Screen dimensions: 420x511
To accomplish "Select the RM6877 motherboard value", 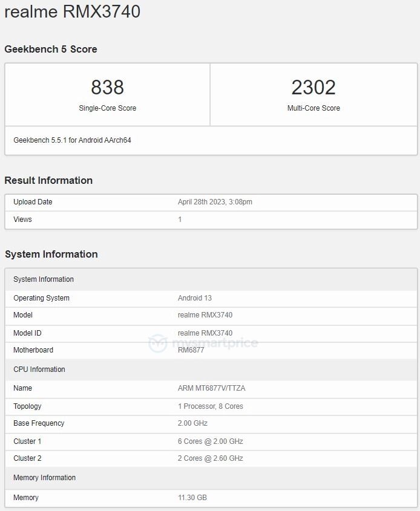I will click(191, 350).
